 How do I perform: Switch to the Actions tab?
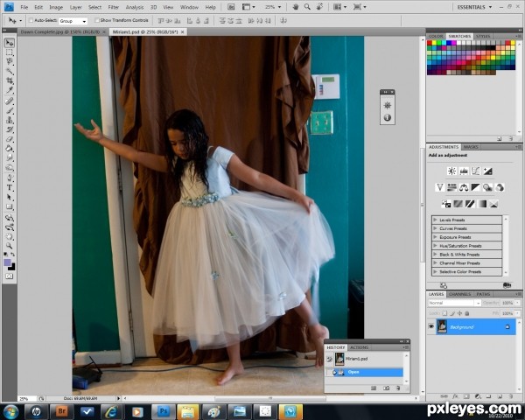pyautogui.click(x=360, y=347)
